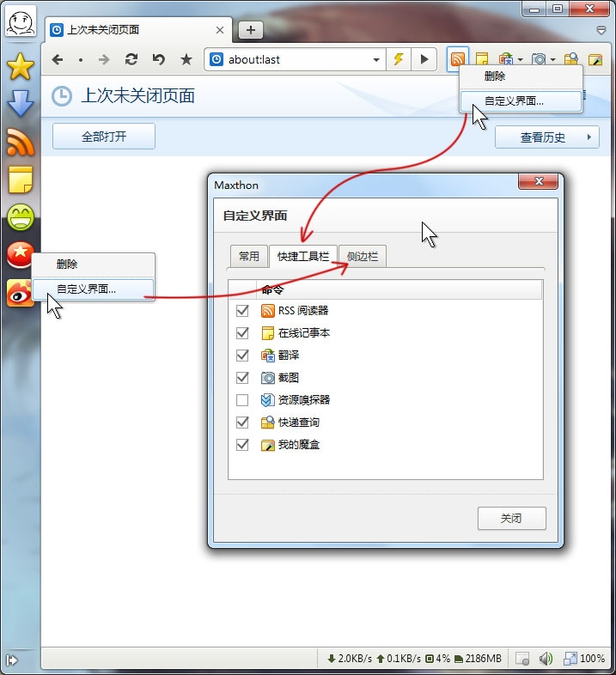Click the undo closed page icon
The height and width of the screenshot is (675, 616).
[159, 59]
